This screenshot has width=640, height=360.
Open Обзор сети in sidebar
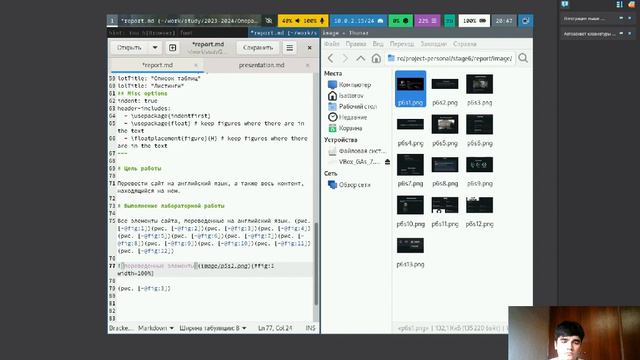(x=350, y=184)
